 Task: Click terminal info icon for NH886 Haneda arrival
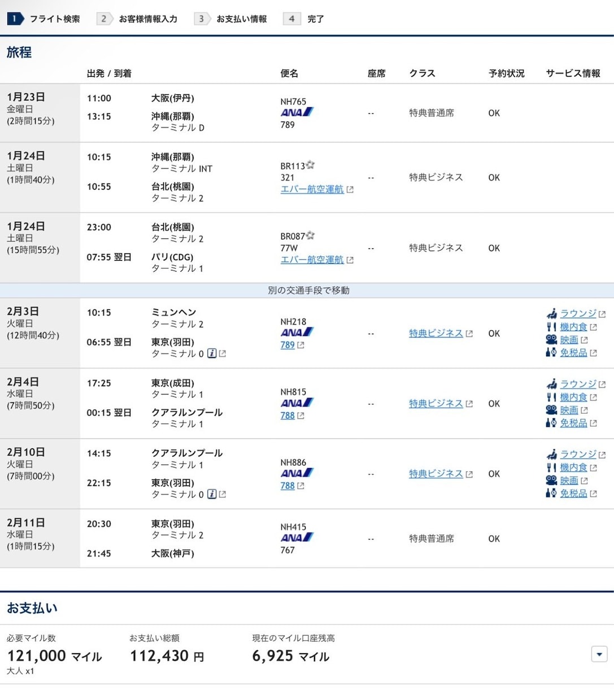(x=212, y=494)
